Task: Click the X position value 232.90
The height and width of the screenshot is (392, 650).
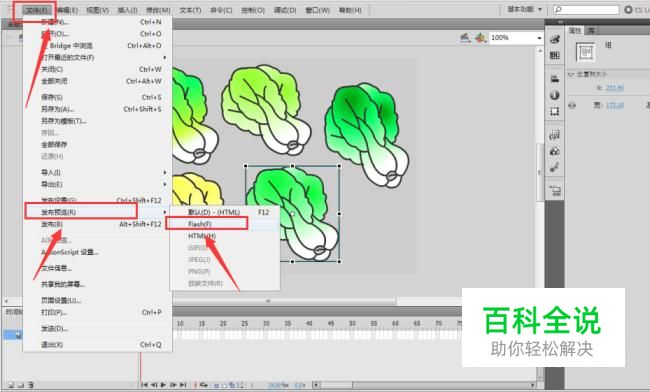Action: [x=614, y=88]
